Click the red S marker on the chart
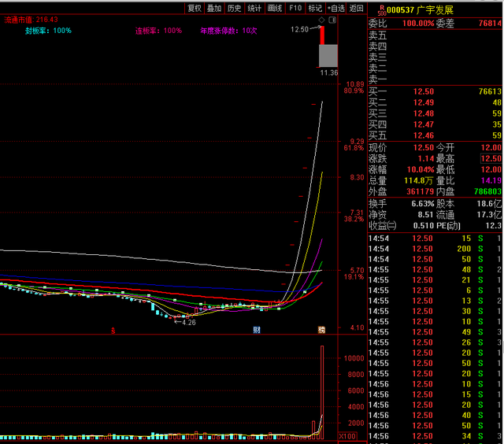504x444 pixels. click(113, 331)
